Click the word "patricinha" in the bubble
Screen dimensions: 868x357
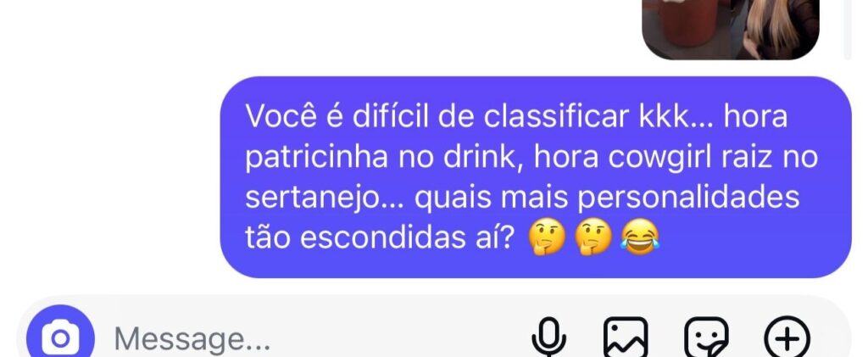click(316, 158)
